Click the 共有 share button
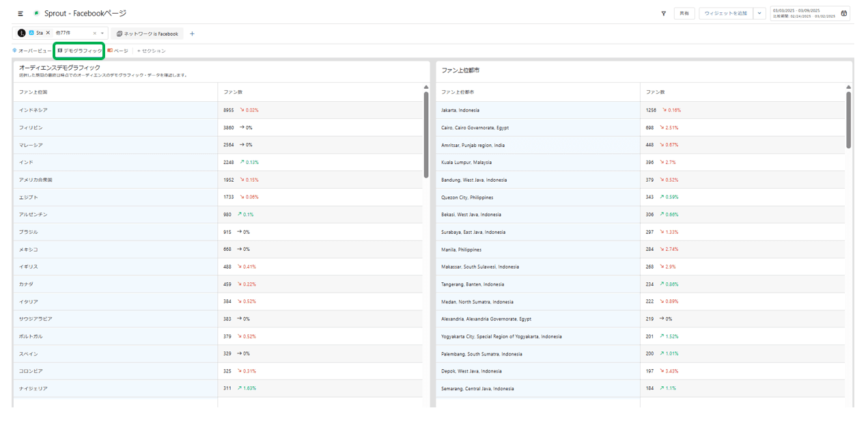The image size is (868, 432). tap(684, 13)
